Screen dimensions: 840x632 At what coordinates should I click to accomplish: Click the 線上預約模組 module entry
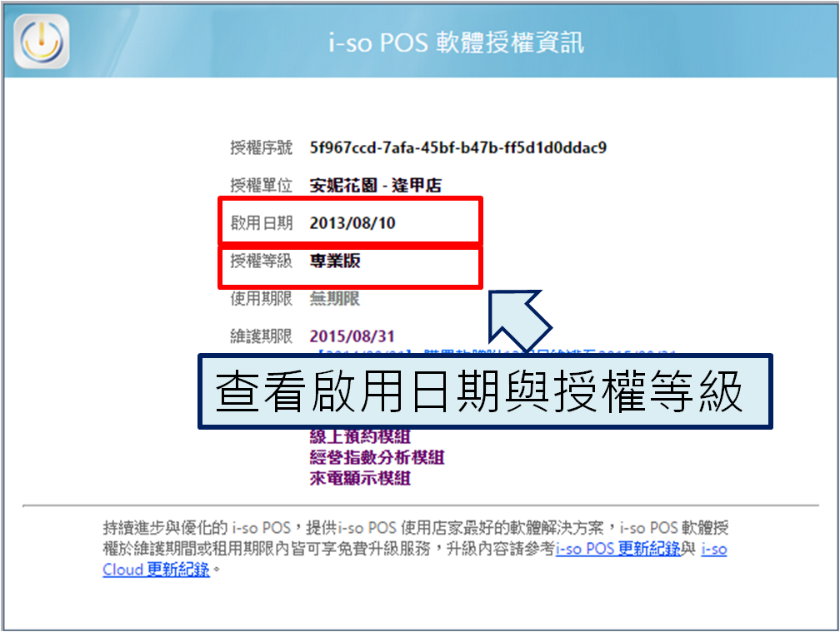tap(360, 436)
